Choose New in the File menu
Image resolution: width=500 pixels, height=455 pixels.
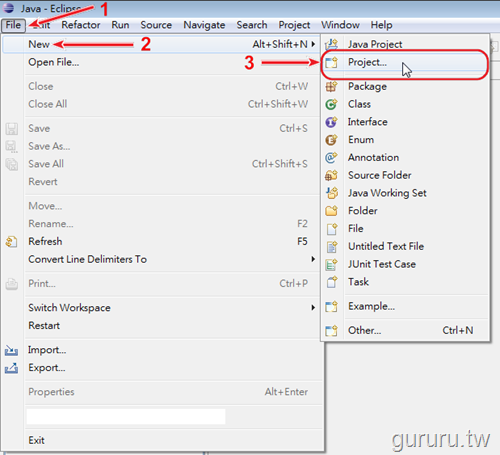(160, 44)
